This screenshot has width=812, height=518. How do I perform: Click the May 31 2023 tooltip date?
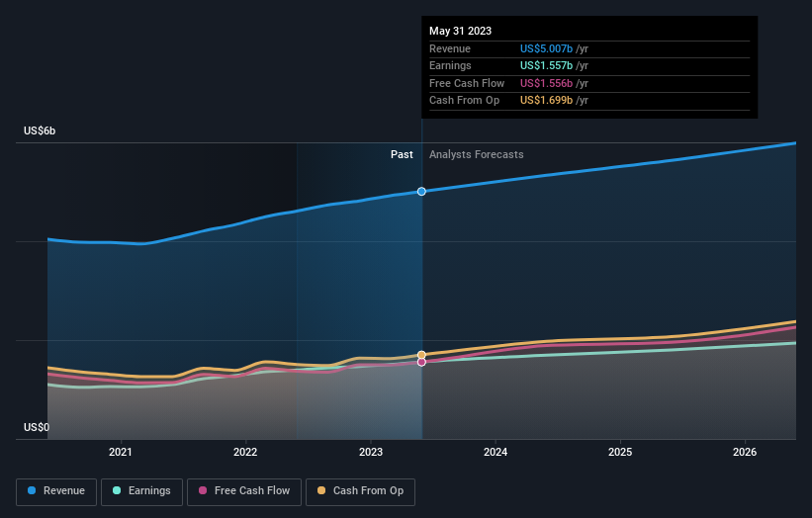tap(460, 31)
